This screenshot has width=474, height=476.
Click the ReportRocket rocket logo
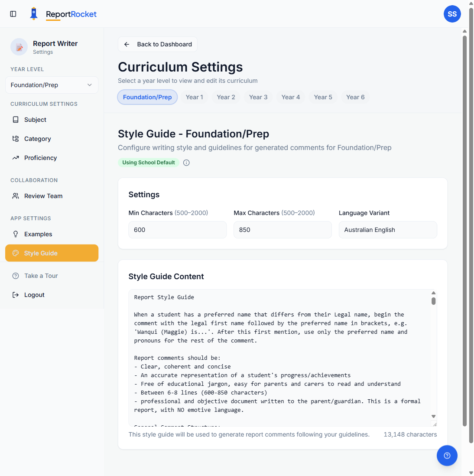pos(34,13)
